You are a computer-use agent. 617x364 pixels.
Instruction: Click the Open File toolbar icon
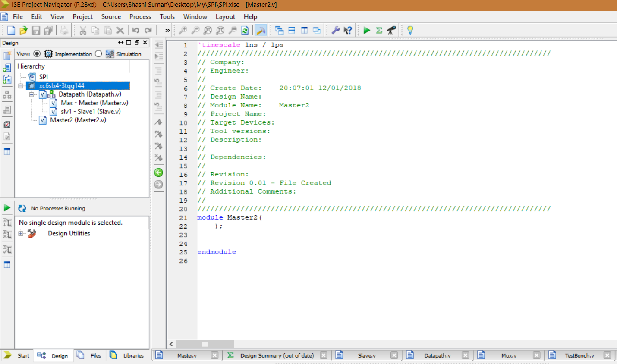click(23, 30)
